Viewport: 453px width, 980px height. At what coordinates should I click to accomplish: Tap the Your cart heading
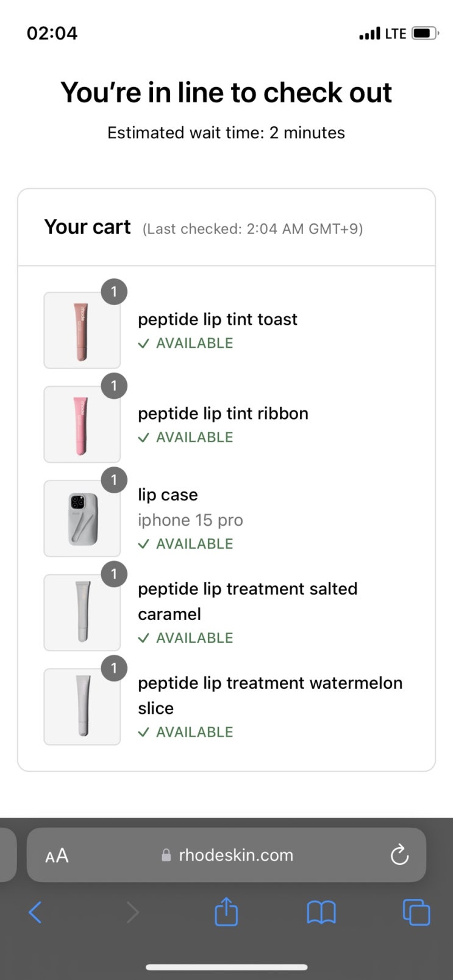[x=87, y=227]
